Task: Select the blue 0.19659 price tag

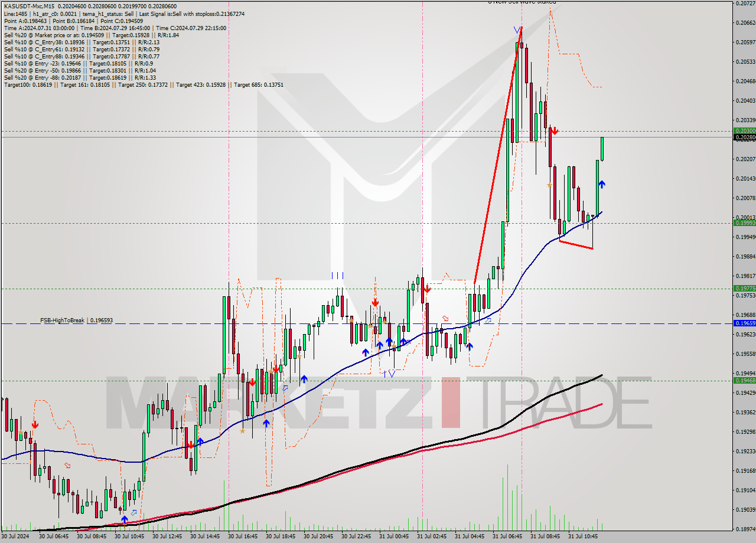Action: coord(744,323)
